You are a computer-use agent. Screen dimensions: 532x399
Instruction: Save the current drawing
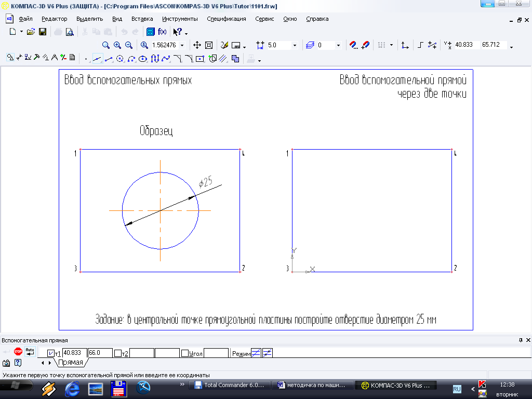coord(43,32)
